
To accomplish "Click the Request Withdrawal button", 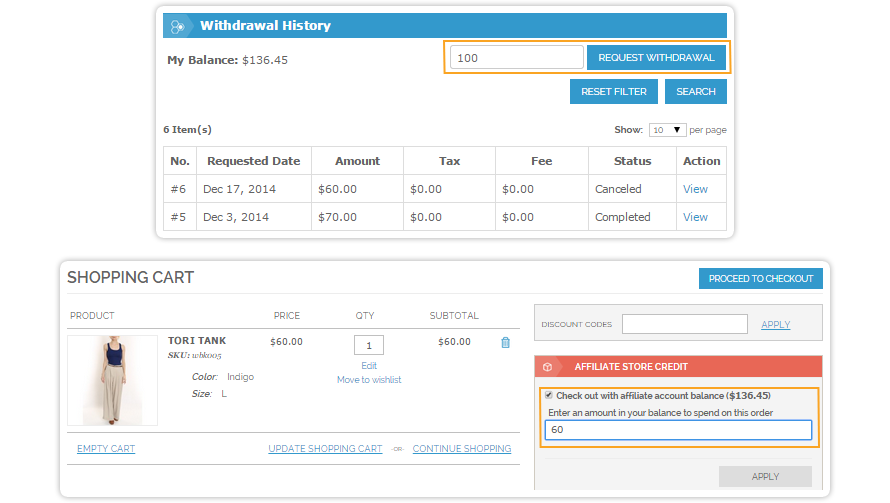I will (x=656, y=57).
